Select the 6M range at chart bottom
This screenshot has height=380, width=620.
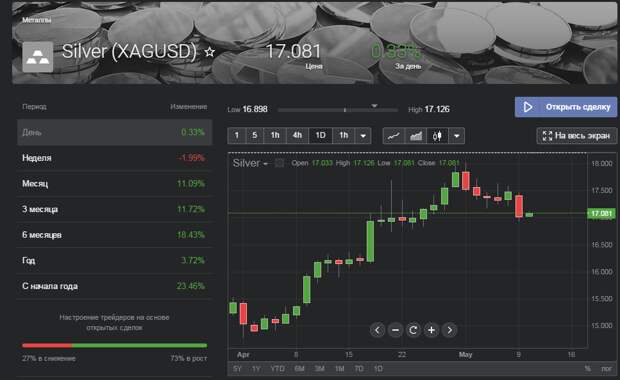(299, 369)
